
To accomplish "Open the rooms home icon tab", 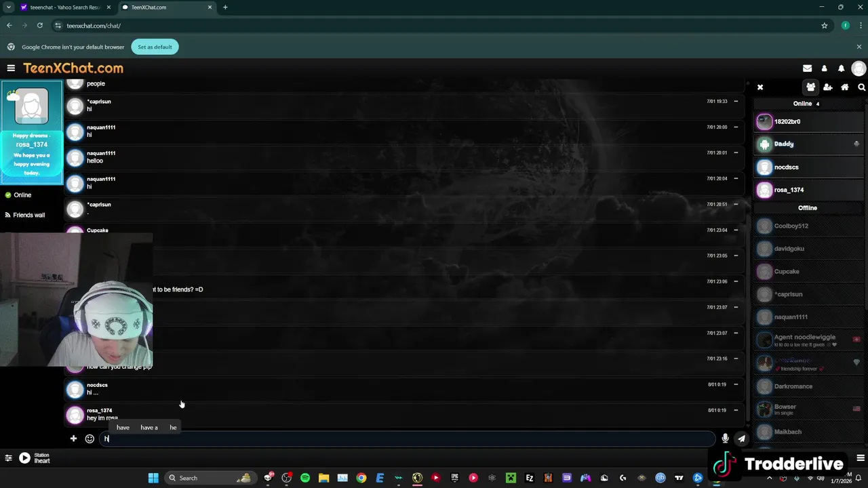I will (845, 87).
